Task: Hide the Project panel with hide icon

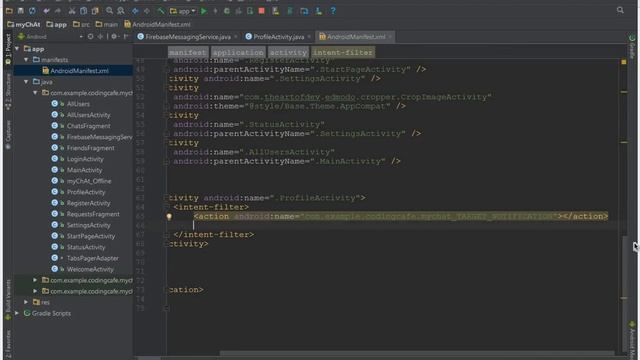Action: 126,37
